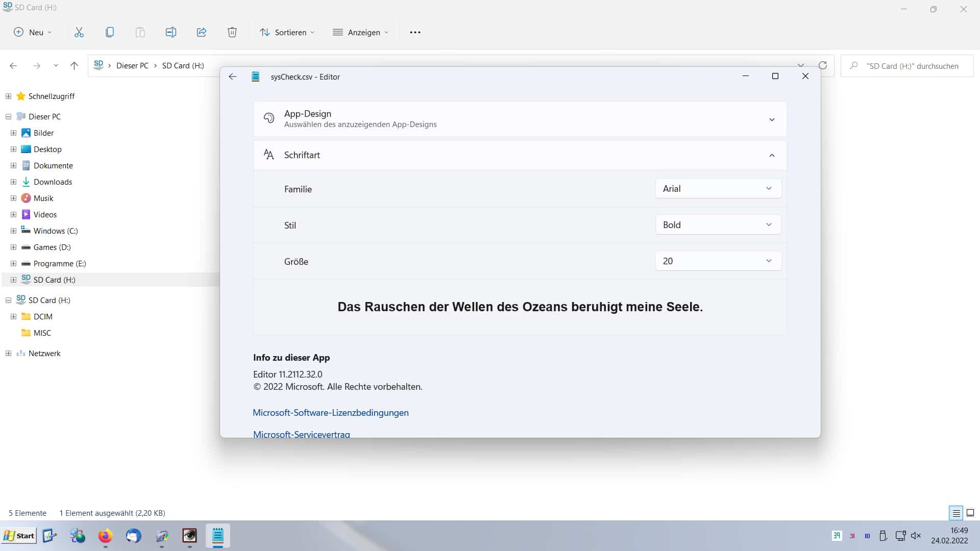Open Firefox from the taskbar
The image size is (980, 551).
click(x=105, y=536)
